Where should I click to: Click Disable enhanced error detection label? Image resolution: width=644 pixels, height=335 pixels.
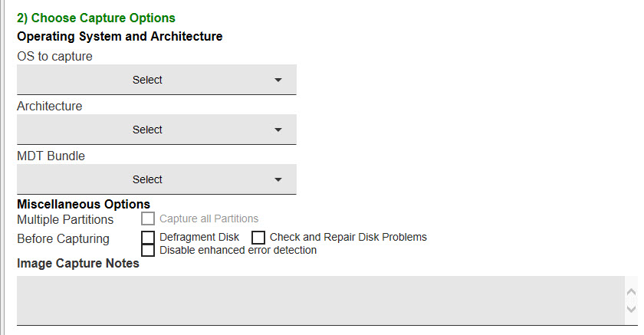pyautogui.click(x=238, y=250)
